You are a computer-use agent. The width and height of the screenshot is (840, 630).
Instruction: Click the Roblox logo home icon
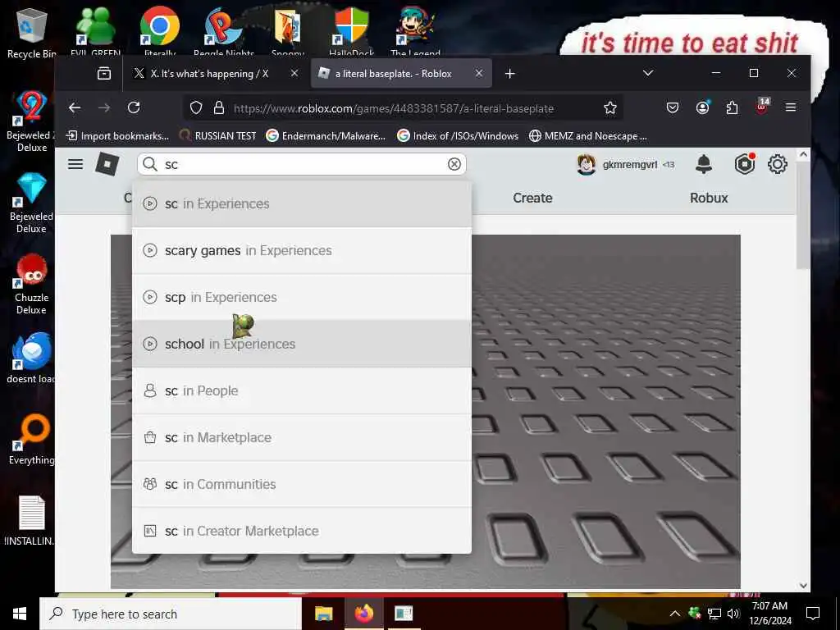pos(107,164)
